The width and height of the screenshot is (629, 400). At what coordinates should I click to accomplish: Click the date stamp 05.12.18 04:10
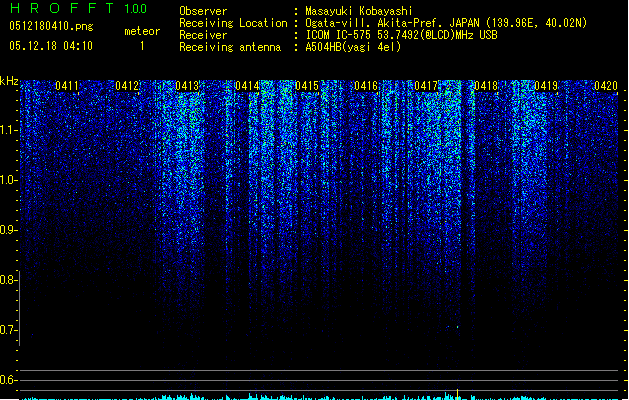51,46
